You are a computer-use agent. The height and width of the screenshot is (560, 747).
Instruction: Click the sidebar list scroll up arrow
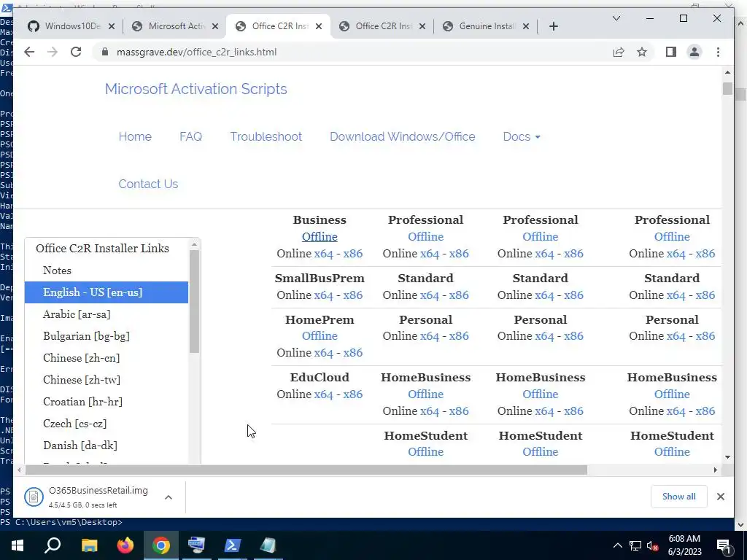[x=194, y=244]
